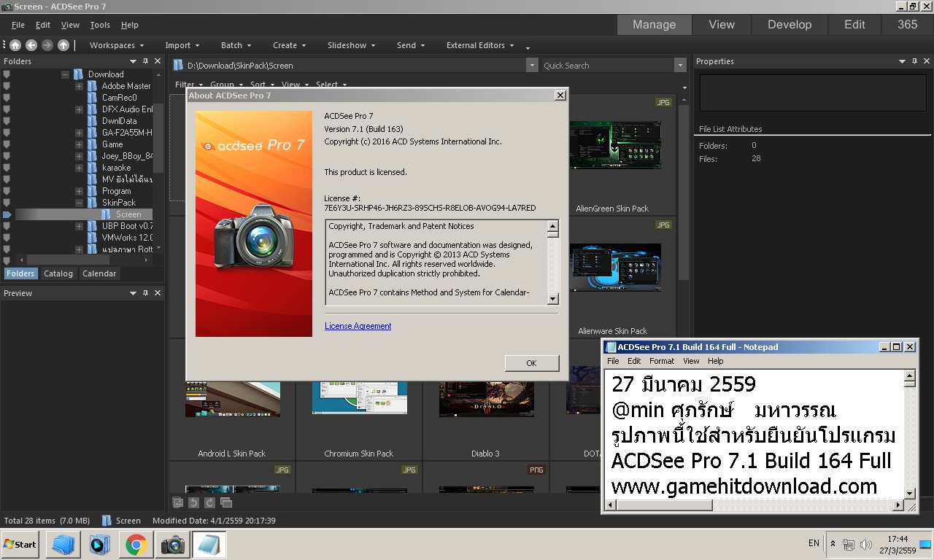This screenshot has height=560, width=934.
Task: Collapse the Download folder tree node
Action: [x=65, y=74]
